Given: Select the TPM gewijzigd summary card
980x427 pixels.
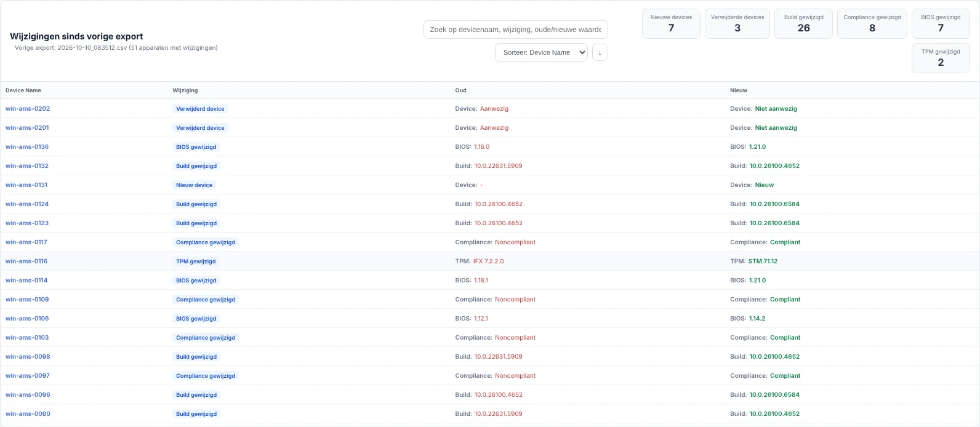Looking at the screenshot, I should pos(941,58).
